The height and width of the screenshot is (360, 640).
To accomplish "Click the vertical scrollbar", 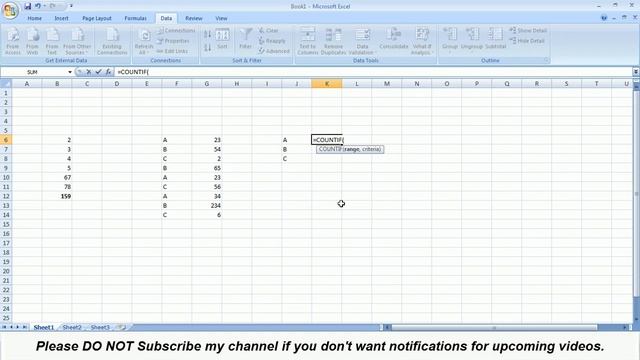I will [x=636, y=193].
